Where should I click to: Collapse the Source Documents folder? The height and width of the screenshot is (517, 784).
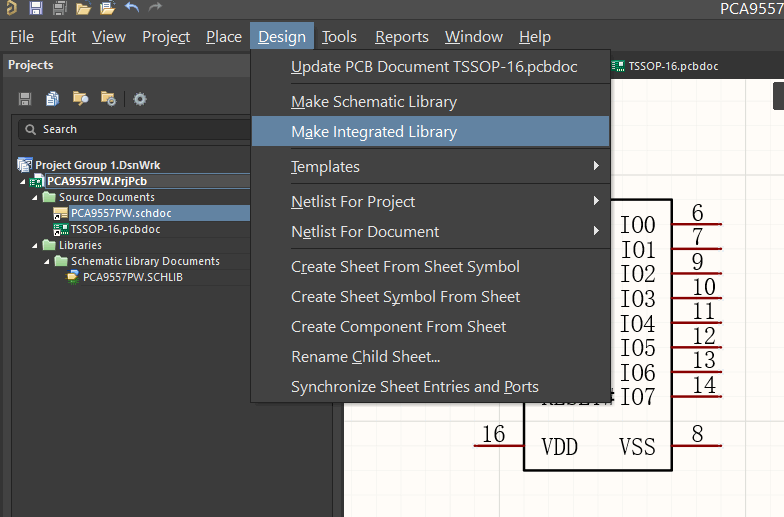[35, 197]
